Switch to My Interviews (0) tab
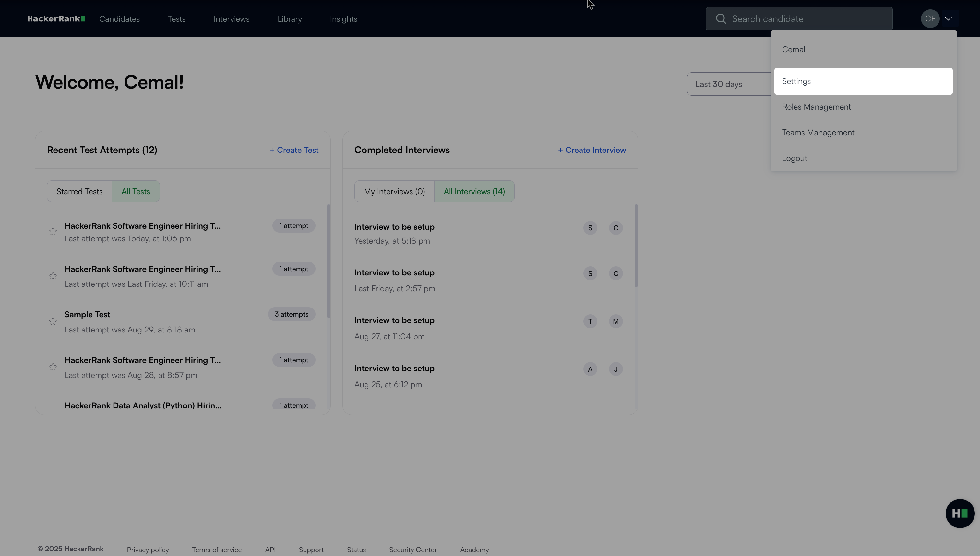Image resolution: width=980 pixels, height=556 pixels. (394, 191)
